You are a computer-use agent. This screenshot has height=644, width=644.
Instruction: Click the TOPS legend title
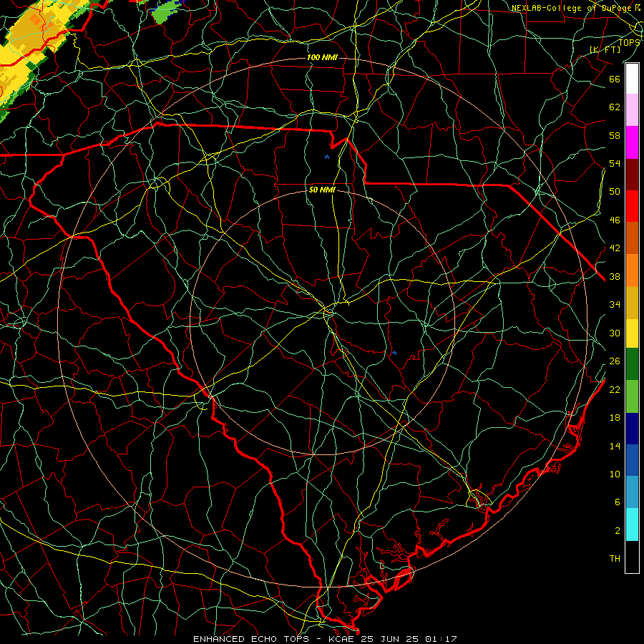[x=629, y=42]
